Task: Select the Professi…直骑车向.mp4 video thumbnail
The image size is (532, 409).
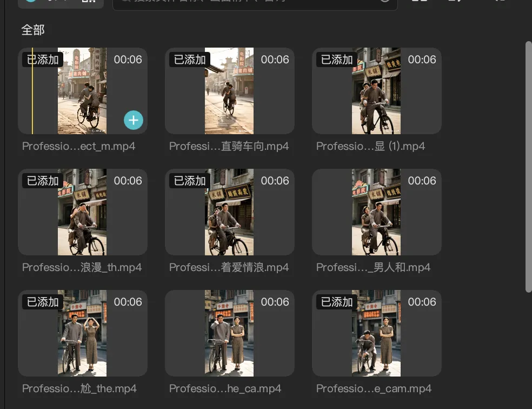Action: pos(229,91)
